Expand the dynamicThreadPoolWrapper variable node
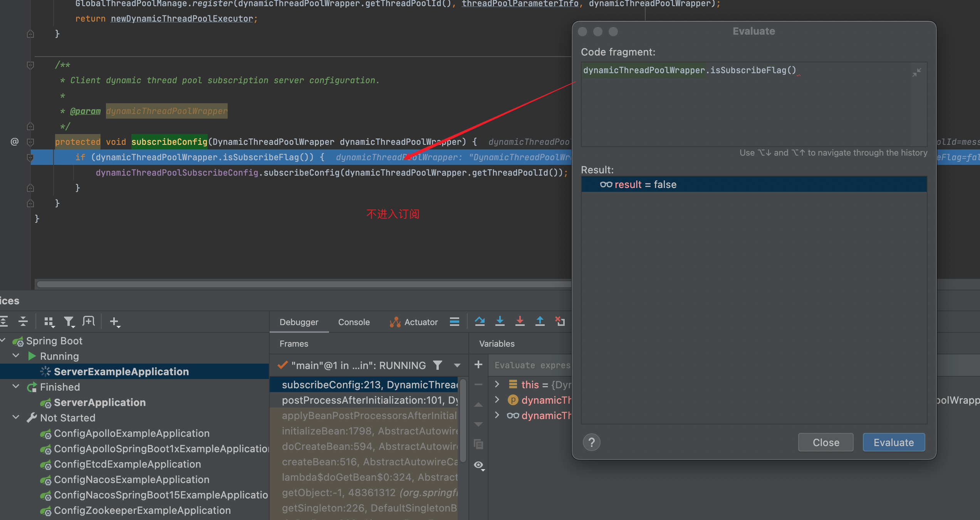980x520 pixels. coord(497,400)
